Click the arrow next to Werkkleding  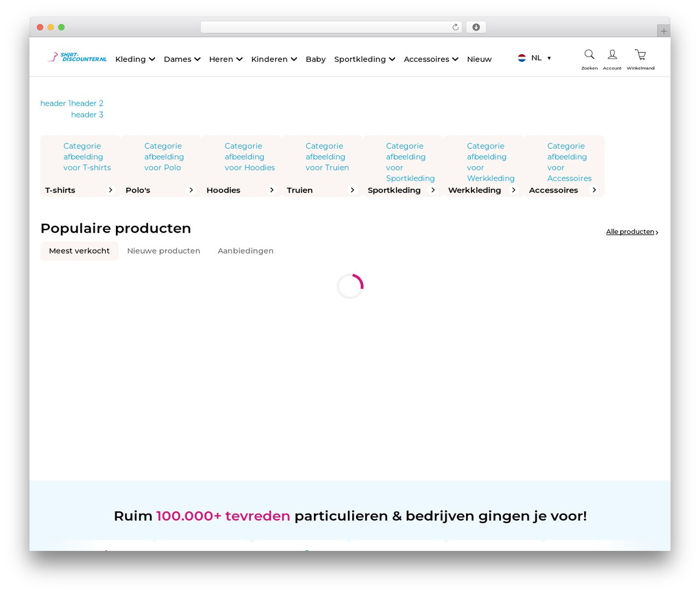click(514, 190)
